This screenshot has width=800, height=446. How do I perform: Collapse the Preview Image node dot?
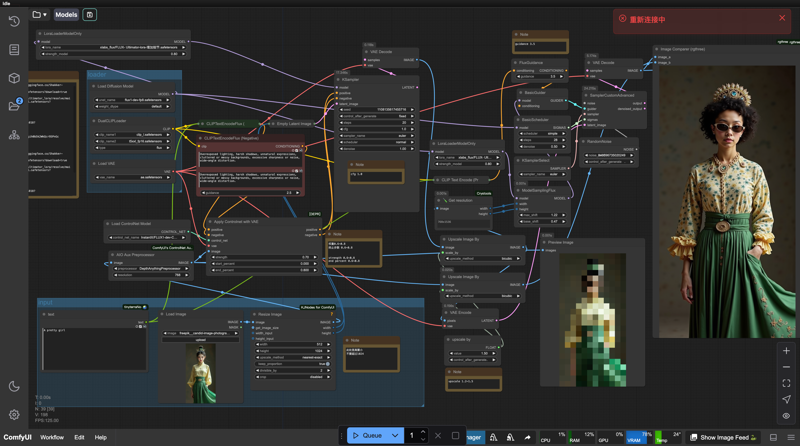(544, 242)
